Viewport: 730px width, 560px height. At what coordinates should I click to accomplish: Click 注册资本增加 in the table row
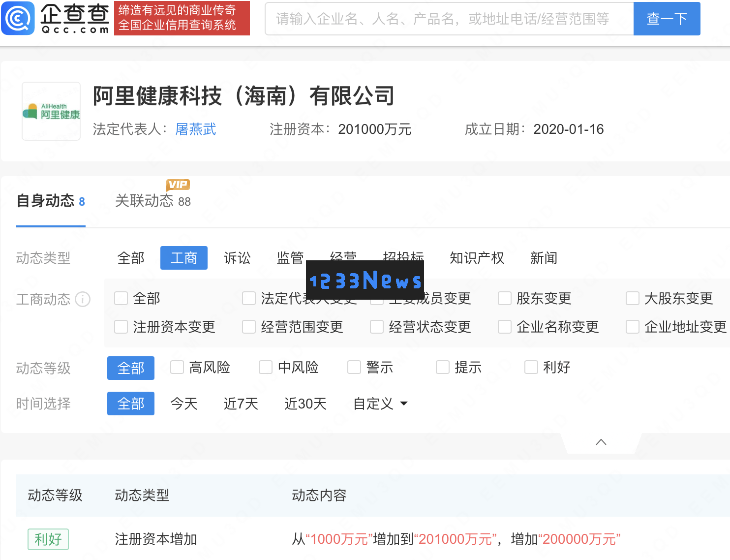pos(156,539)
